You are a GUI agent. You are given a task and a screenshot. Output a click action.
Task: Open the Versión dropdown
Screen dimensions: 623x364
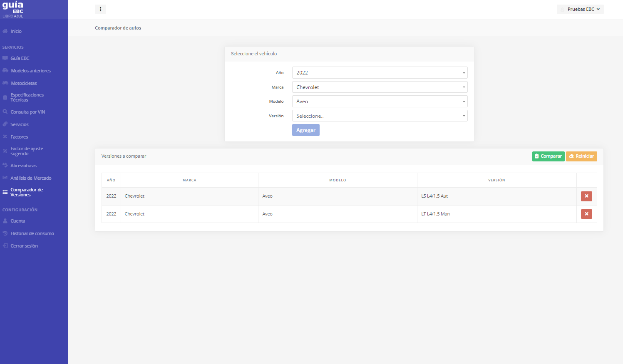click(x=380, y=116)
